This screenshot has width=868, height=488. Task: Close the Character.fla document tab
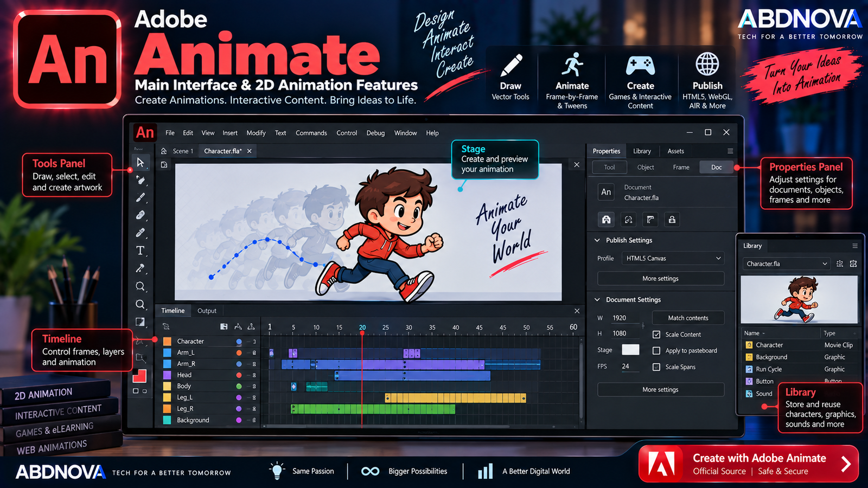pyautogui.click(x=250, y=151)
